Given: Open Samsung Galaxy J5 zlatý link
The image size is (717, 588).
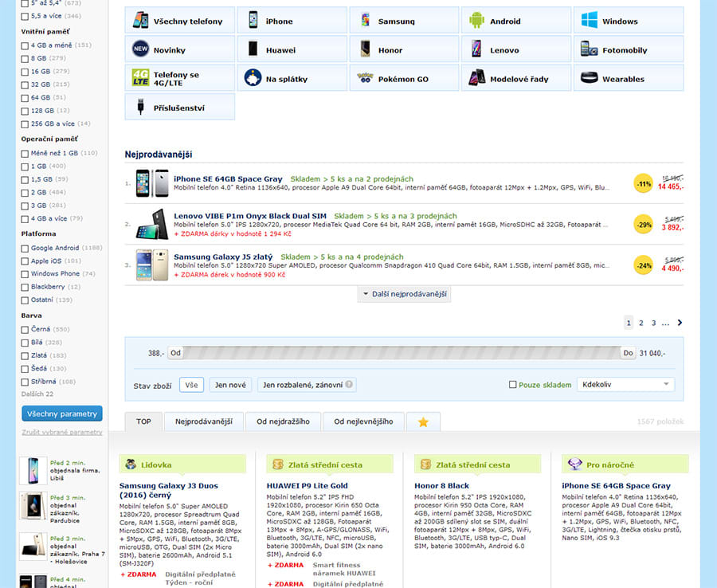Looking at the screenshot, I should point(223,257).
